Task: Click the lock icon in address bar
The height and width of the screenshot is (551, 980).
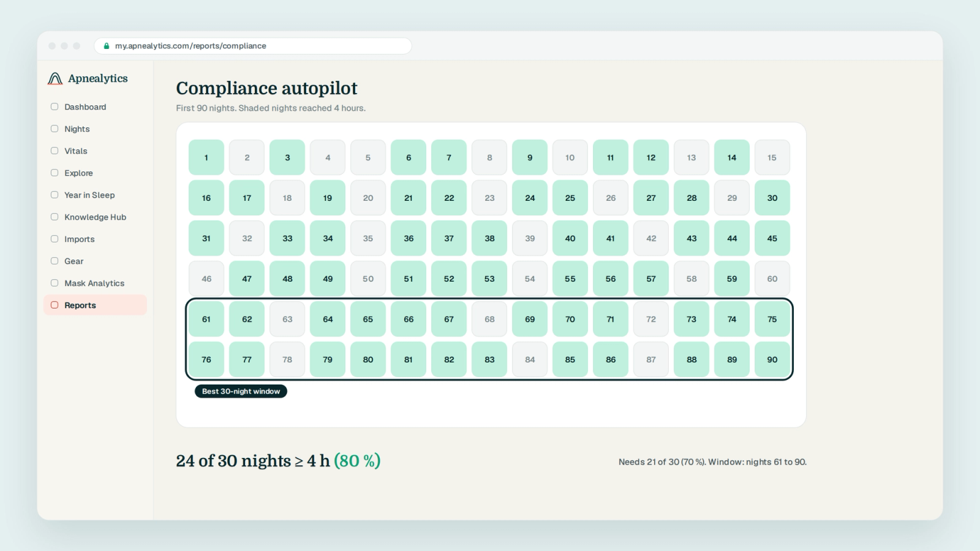Action: tap(107, 46)
